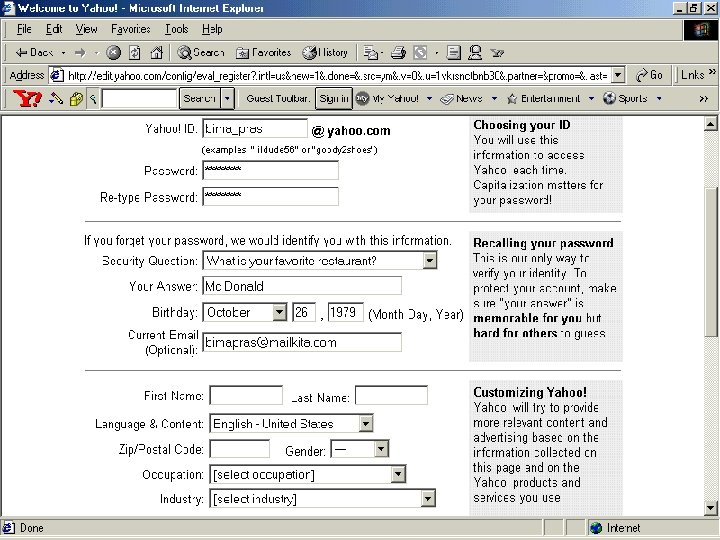Image resolution: width=720 pixels, height=540 pixels.
Task: Click the pencil icon in the Yahoo toolbar
Action: [56, 98]
